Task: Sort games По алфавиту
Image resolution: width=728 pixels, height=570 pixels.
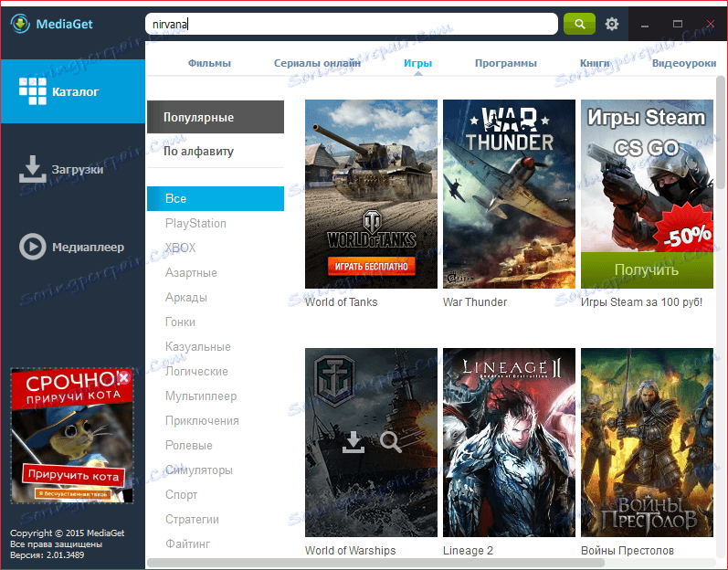Action: 216,152
